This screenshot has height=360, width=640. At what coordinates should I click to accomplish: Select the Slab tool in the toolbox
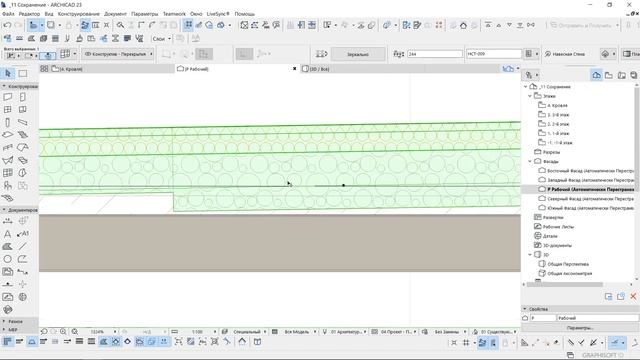pyautogui.click(x=7, y=135)
